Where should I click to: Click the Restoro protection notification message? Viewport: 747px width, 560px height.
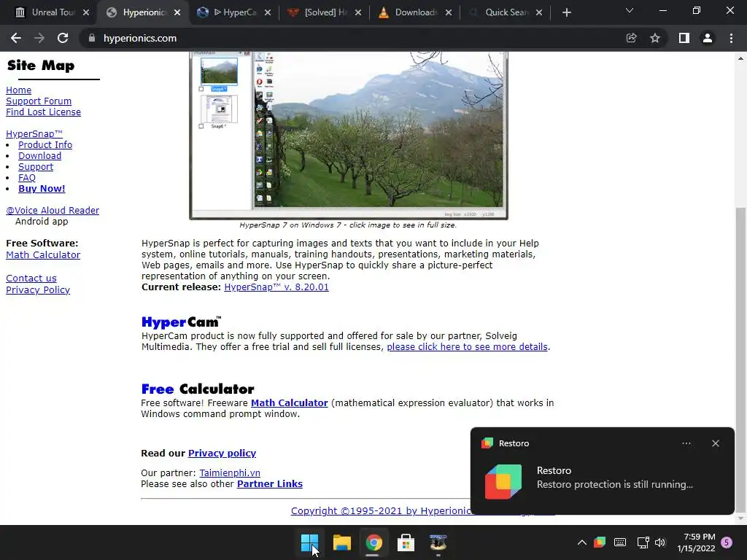pos(614,484)
